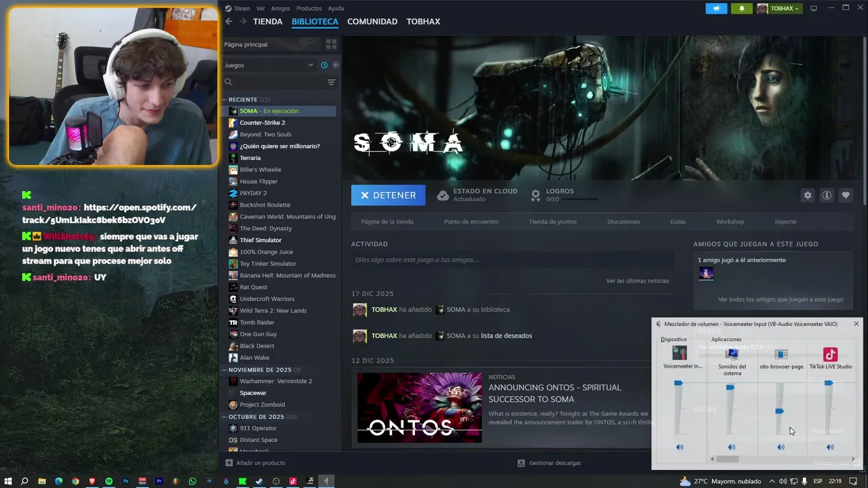Sort library by recent activity clock icon
The image size is (868, 488).
pyautogui.click(x=324, y=65)
